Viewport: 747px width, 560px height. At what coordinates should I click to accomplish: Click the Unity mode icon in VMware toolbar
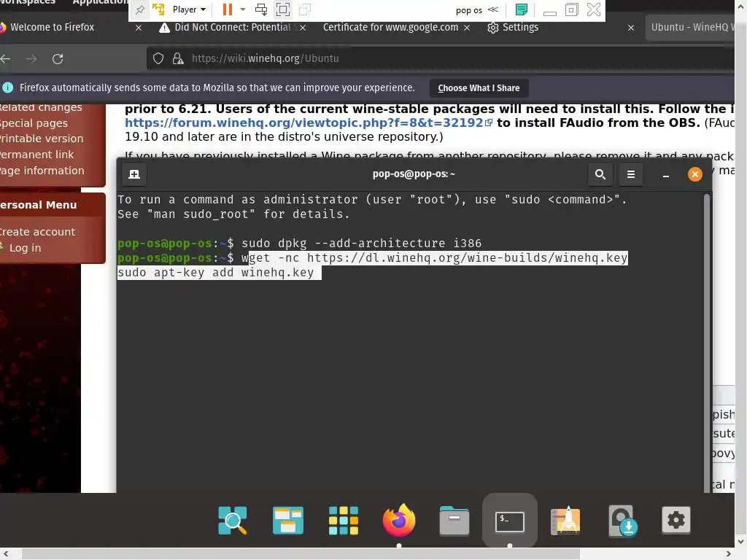click(304, 9)
